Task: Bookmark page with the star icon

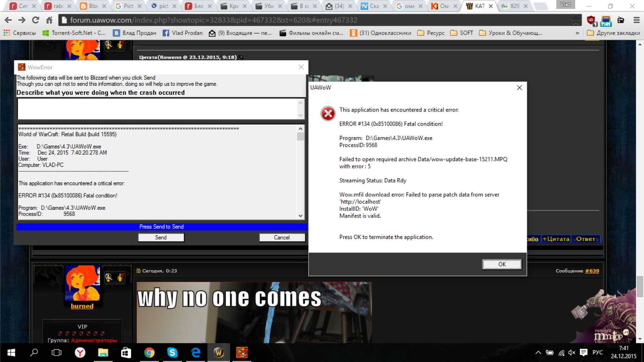Action: click(x=576, y=20)
